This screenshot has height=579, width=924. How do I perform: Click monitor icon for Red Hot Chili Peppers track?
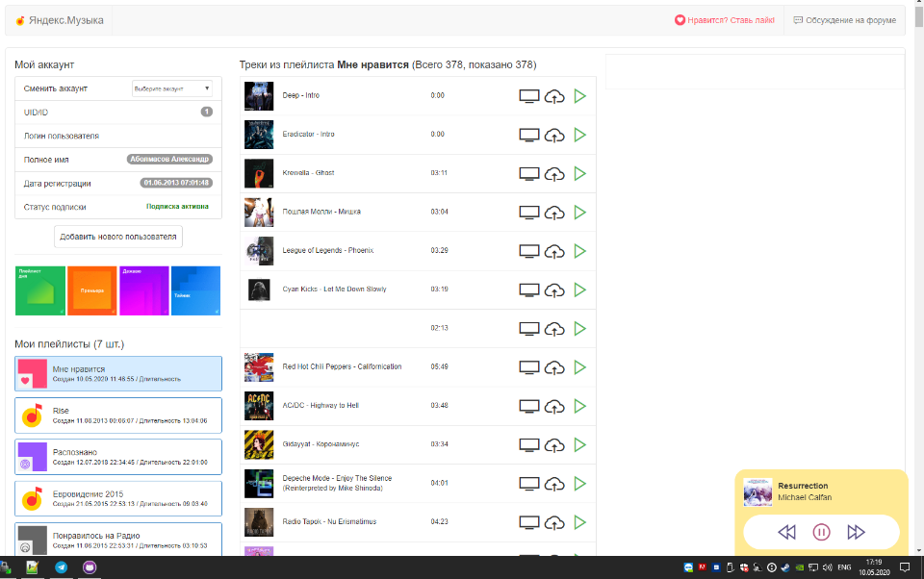tap(529, 367)
